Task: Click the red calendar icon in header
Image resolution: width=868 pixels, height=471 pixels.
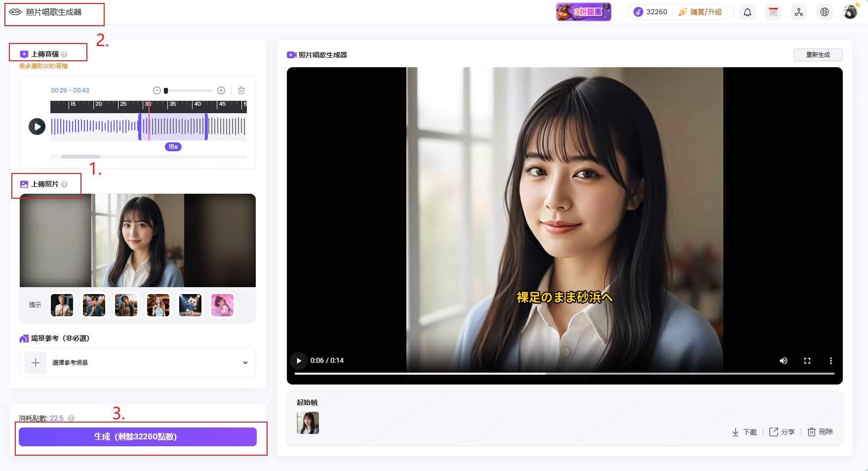Action: point(773,12)
